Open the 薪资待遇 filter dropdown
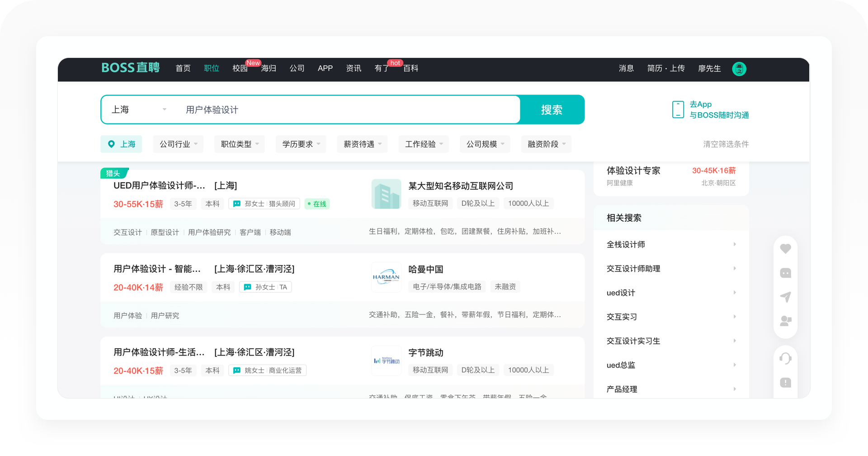 tap(363, 144)
